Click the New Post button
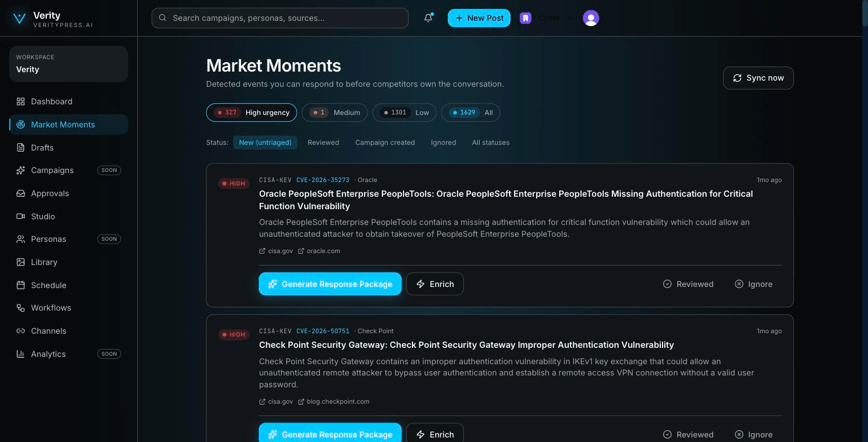 [x=479, y=18]
